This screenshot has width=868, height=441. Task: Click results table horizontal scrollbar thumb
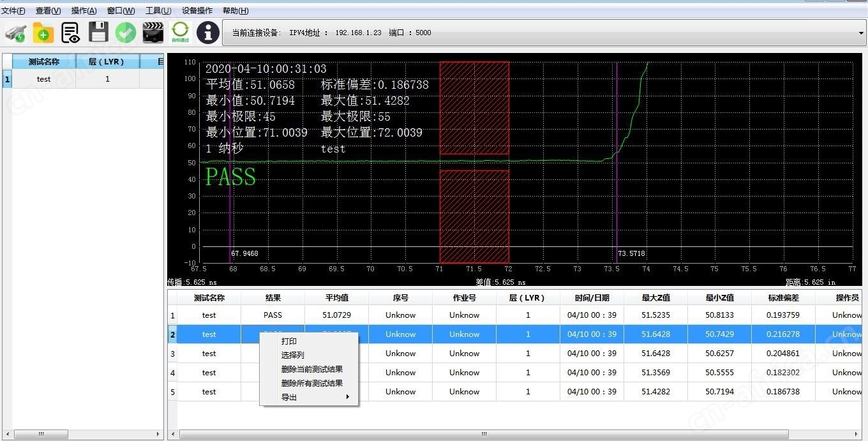point(484,434)
